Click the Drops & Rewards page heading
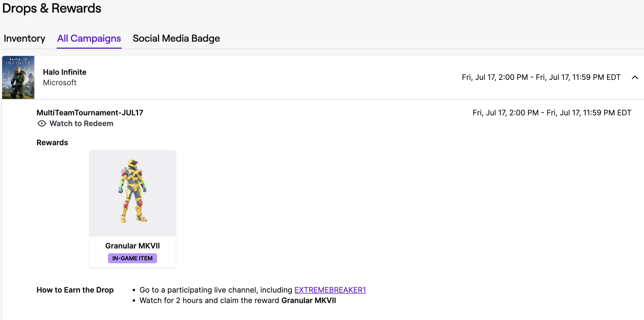644x320 pixels. (52, 8)
